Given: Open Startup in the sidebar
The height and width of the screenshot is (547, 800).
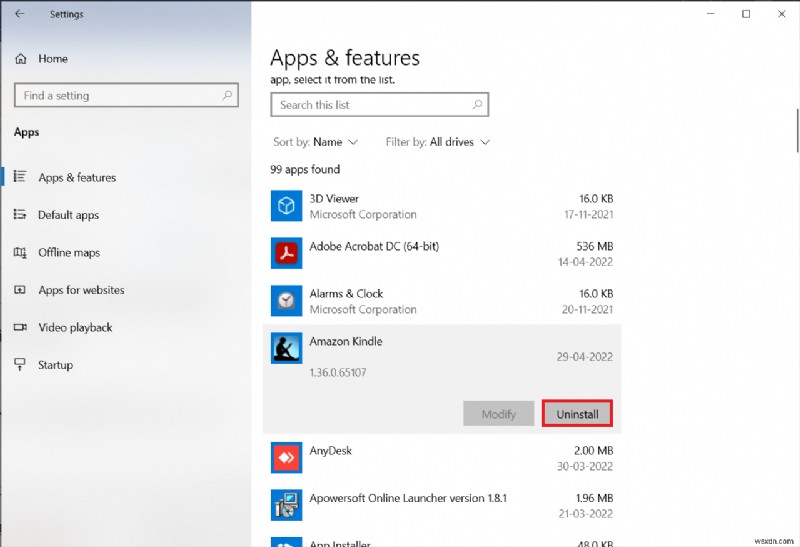Looking at the screenshot, I should (55, 365).
